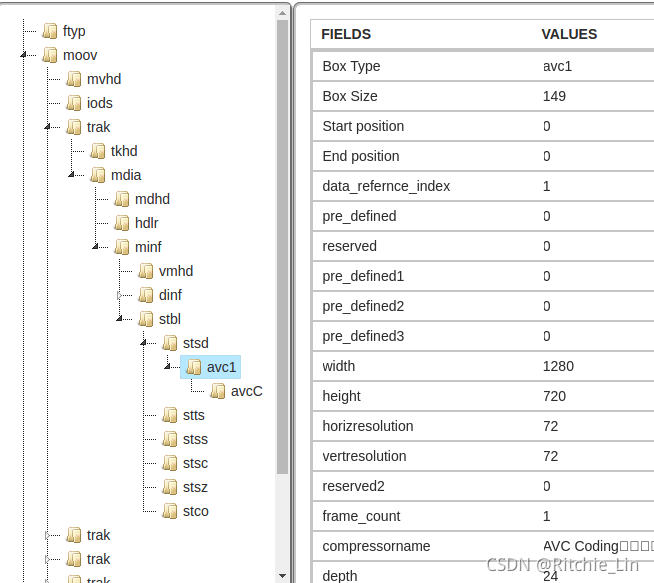
Task: Select the mvhd tree label
Action: 104,79
